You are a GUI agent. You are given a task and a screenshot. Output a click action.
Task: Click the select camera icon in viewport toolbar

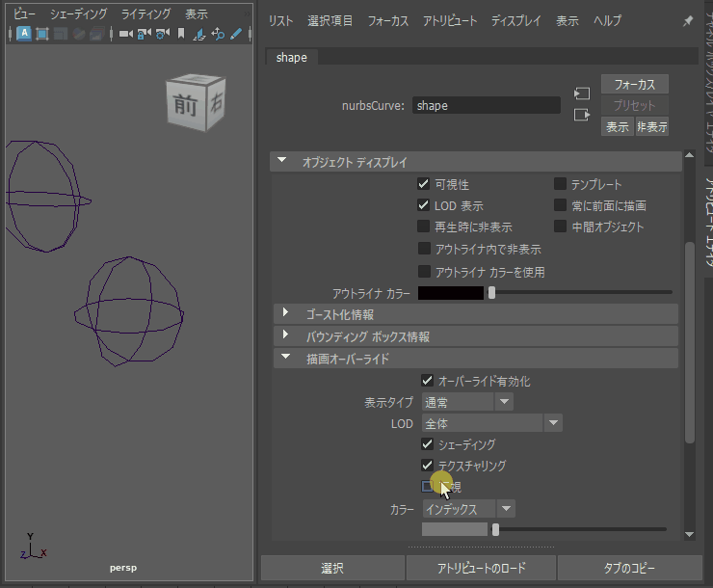point(125,35)
